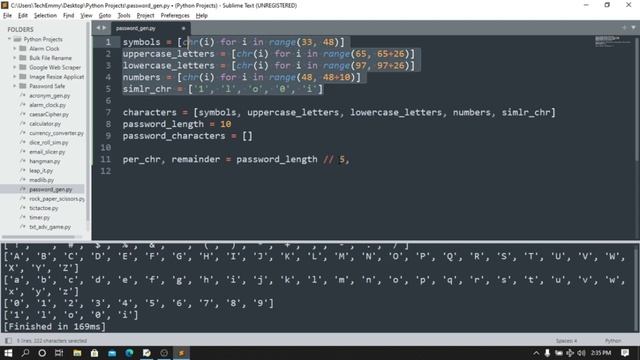Click the new tab plus icon
Viewport: 640px width, 360px height.
tap(624, 28)
